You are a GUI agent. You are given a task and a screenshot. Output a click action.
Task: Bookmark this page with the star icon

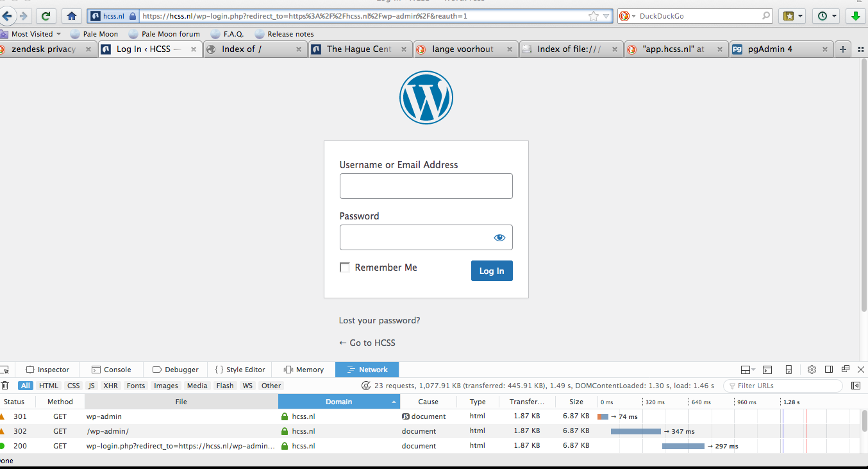pos(594,16)
